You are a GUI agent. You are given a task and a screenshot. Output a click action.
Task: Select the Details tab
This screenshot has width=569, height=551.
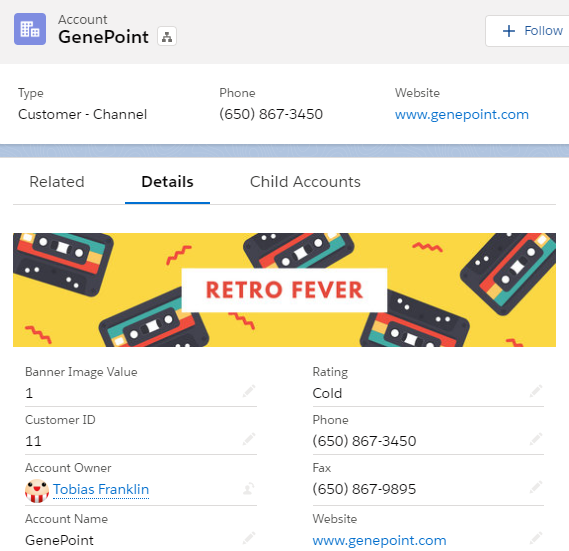[x=167, y=181]
